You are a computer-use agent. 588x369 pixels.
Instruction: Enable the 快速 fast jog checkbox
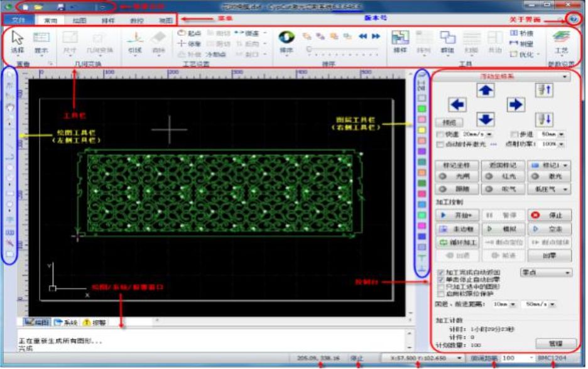[440, 135]
